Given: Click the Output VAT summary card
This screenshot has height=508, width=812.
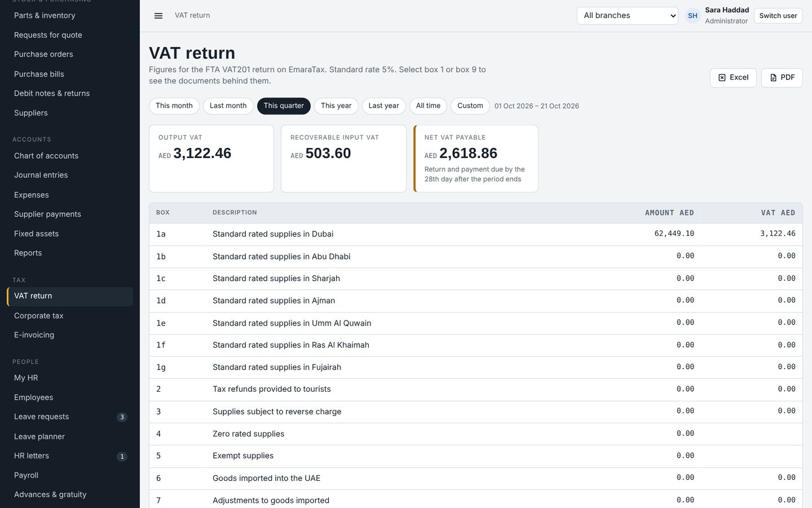Looking at the screenshot, I should coord(211,159).
